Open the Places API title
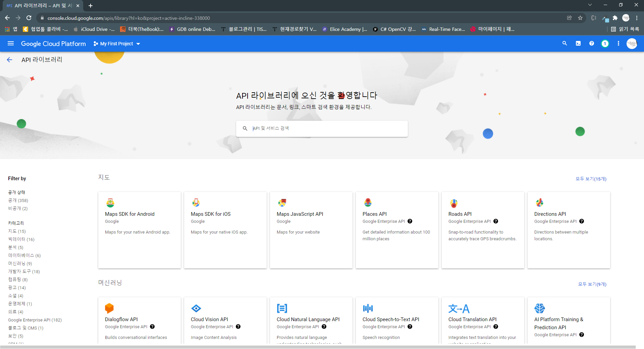 [x=374, y=214]
